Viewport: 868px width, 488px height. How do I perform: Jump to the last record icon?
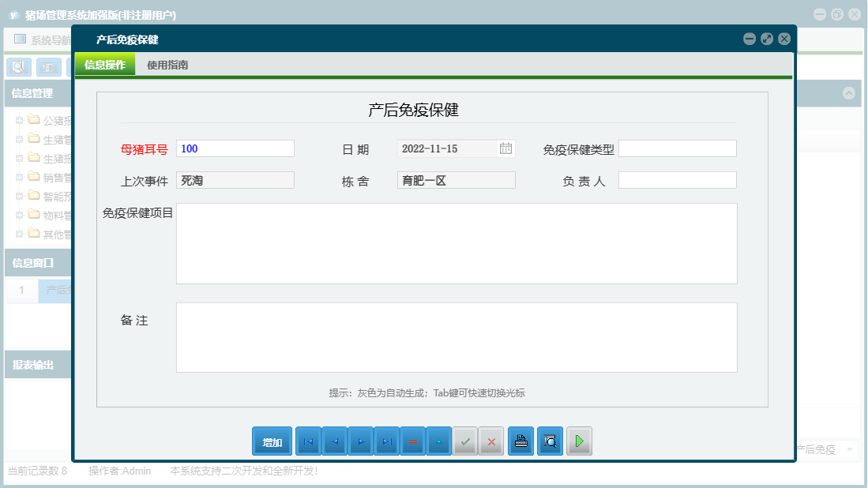click(x=387, y=441)
